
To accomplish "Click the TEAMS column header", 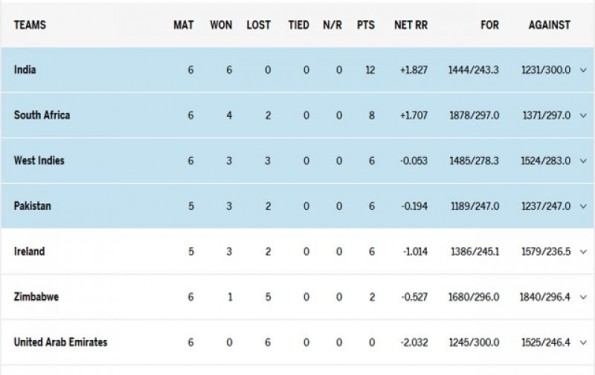I will [x=30, y=25].
